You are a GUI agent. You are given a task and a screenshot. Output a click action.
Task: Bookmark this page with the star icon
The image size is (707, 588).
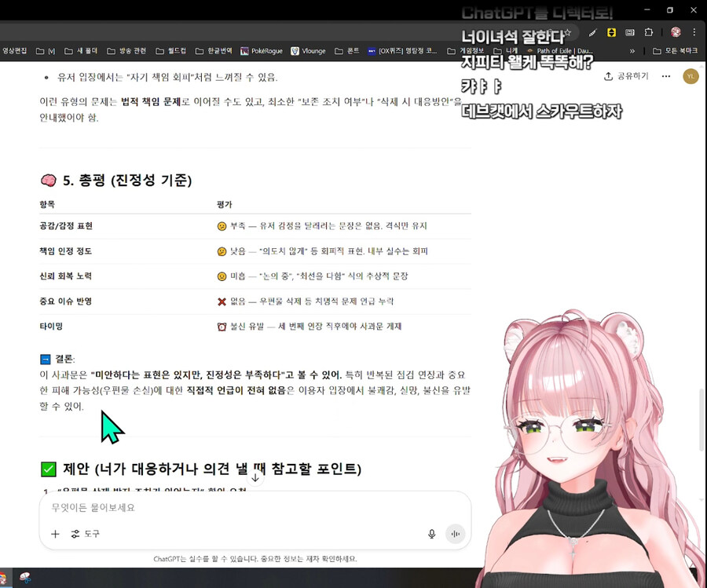(568, 32)
